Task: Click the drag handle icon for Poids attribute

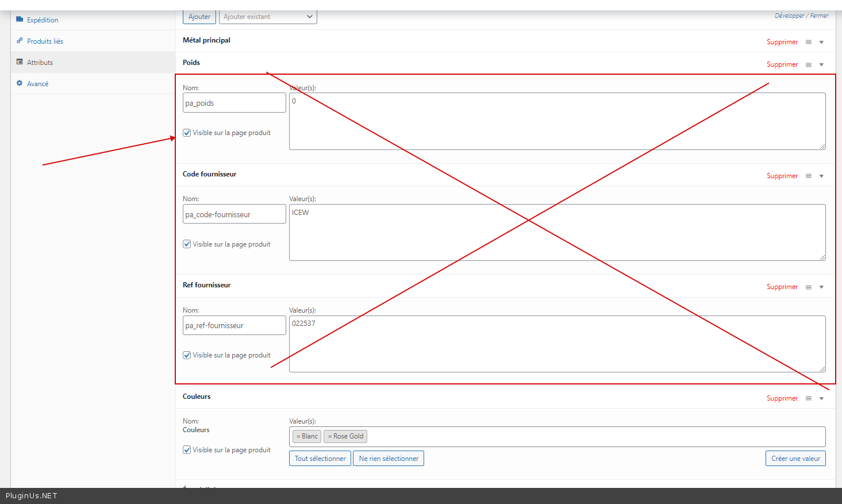Action: (x=808, y=65)
